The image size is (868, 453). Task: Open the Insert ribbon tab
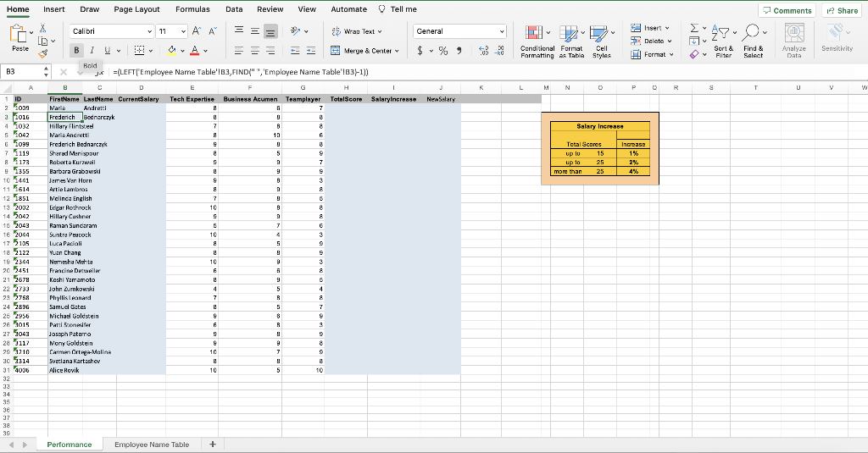pyautogui.click(x=53, y=9)
